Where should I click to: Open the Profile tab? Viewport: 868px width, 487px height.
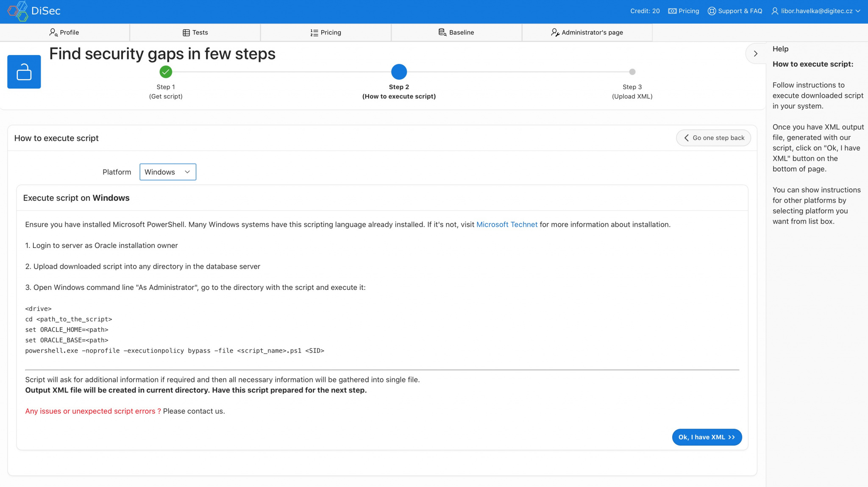(x=64, y=33)
